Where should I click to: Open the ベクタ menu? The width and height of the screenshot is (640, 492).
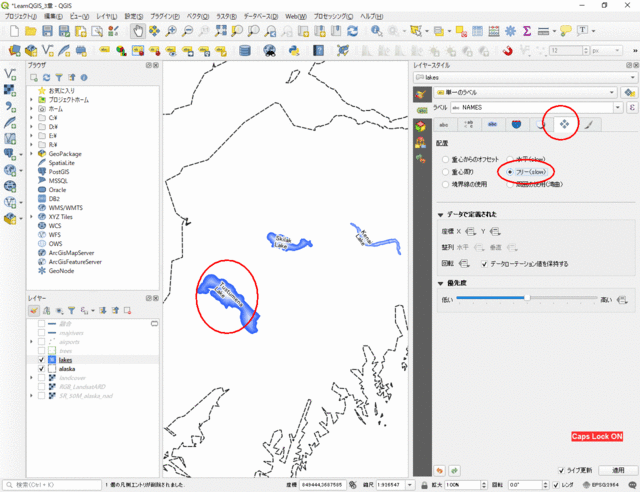(x=198, y=16)
